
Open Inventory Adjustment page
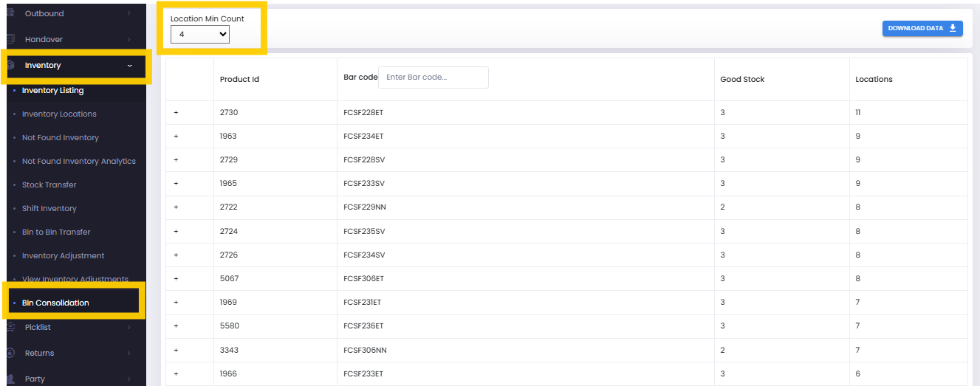coord(63,255)
